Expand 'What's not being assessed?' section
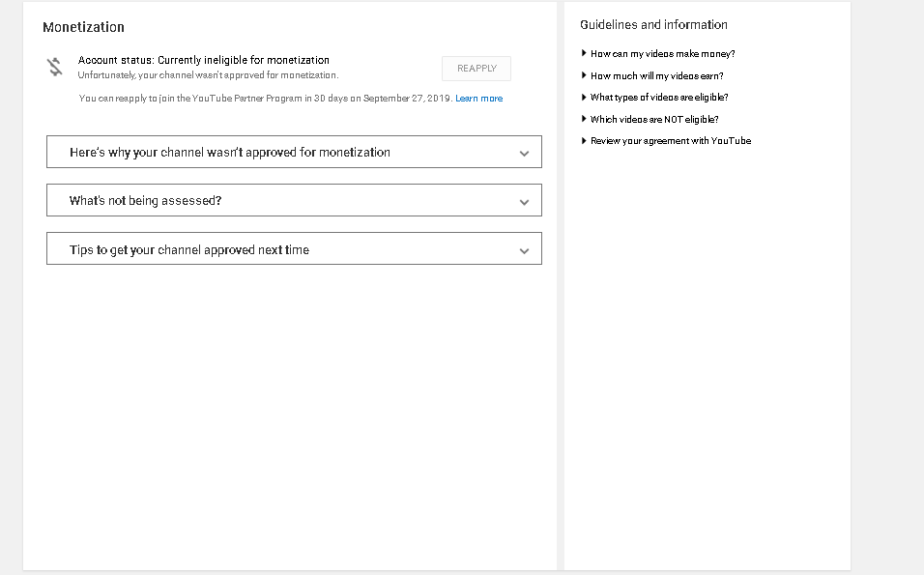Screen dimensions: 924x575 (x=294, y=200)
